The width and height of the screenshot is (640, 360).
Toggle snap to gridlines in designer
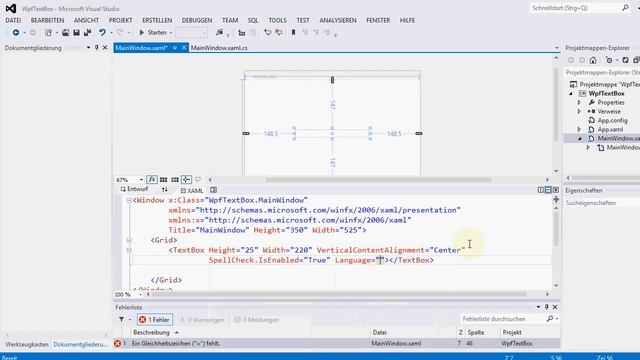tap(175, 179)
